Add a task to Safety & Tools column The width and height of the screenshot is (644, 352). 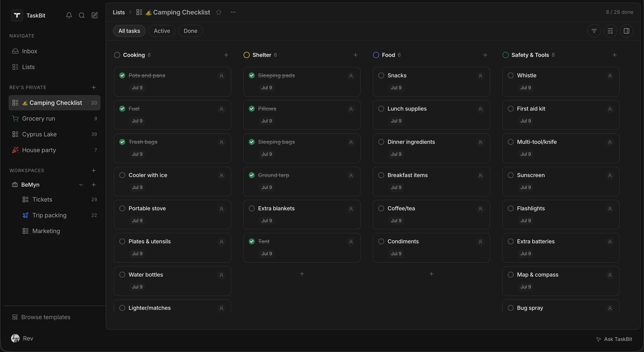coord(614,55)
